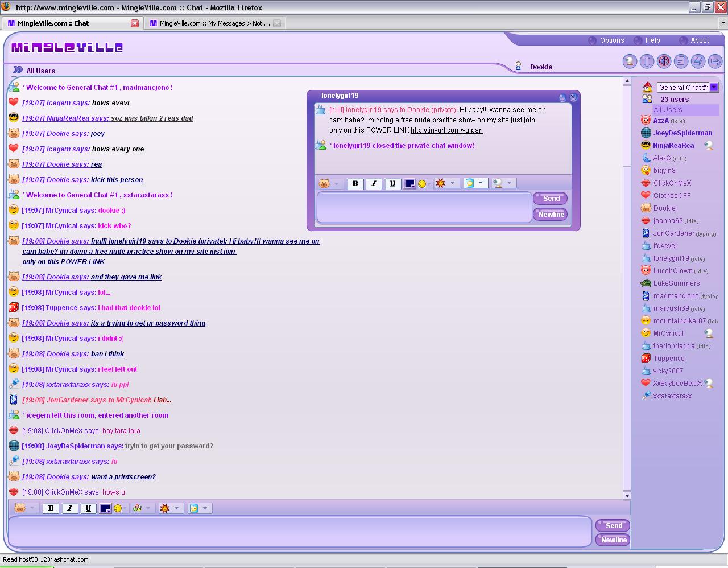Select user lonelygirl19 in the user list

(x=671, y=258)
